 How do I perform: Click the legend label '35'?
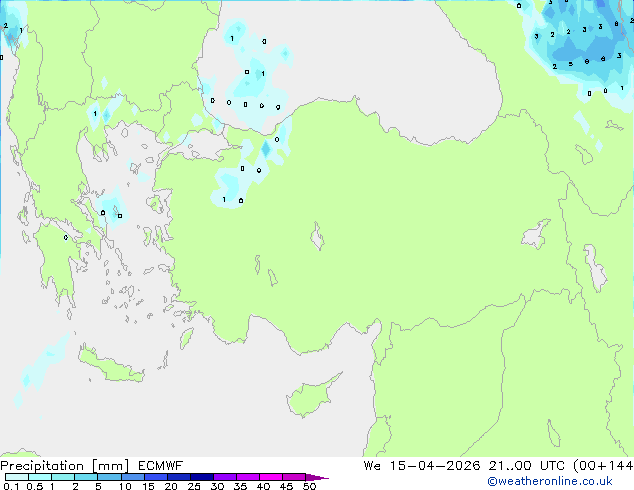click(x=240, y=486)
